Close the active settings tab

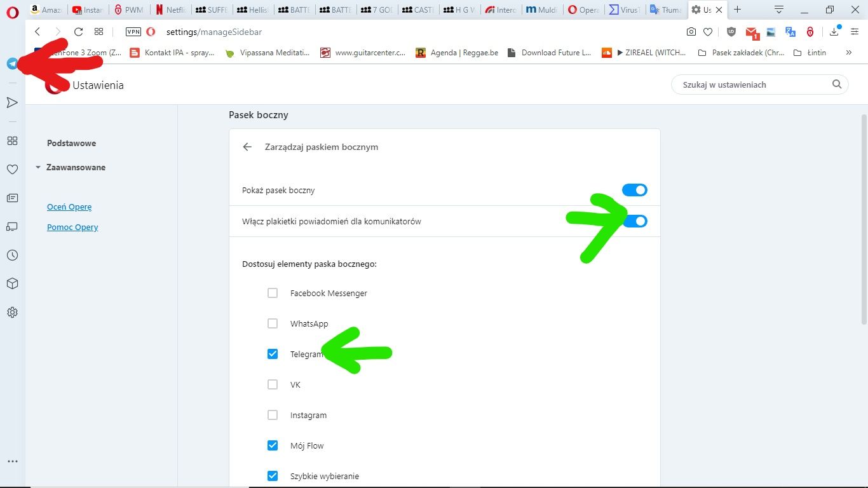tap(719, 10)
